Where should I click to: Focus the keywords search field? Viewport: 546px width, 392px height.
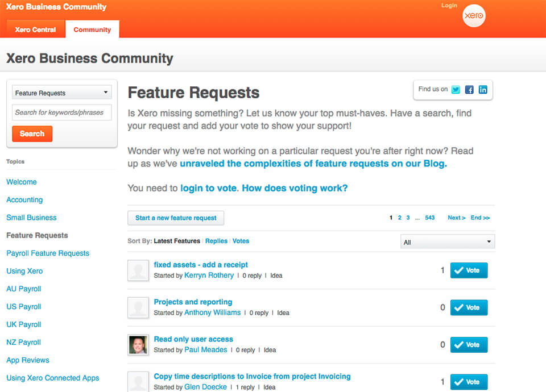pyautogui.click(x=62, y=112)
